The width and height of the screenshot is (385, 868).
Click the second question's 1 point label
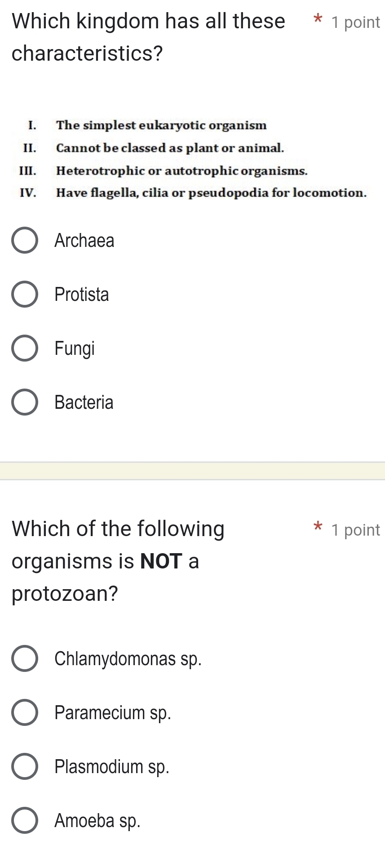[355, 530]
